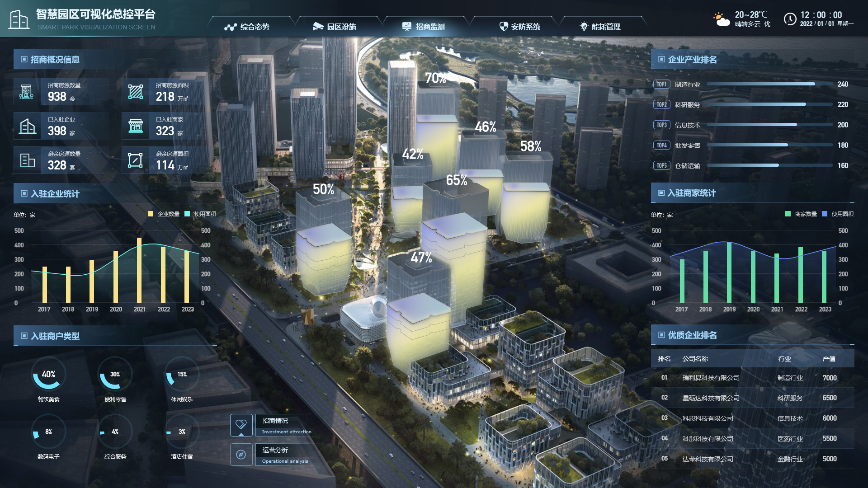Click the 4% 综合服务 ring gauge
Image resolution: width=868 pixels, height=488 pixels.
(115, 431)
